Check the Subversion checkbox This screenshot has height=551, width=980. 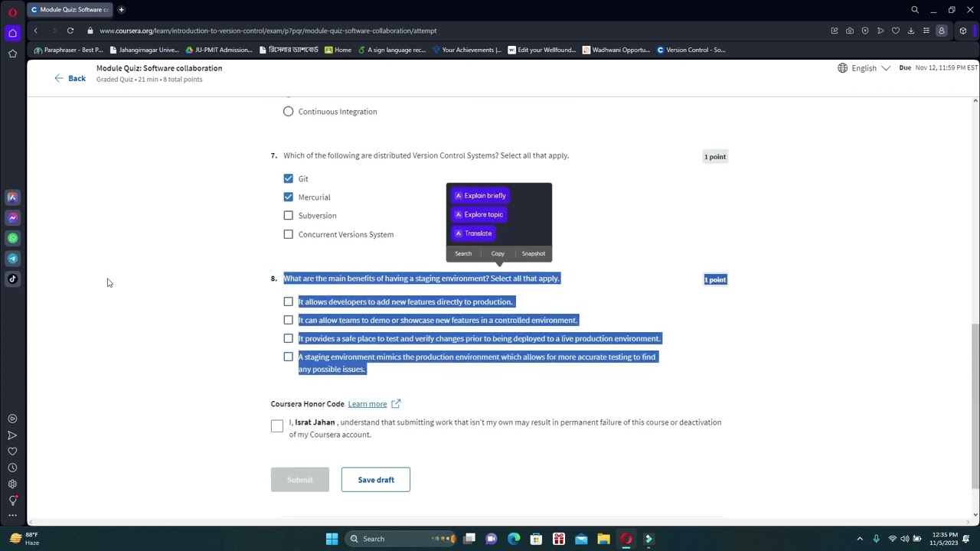[288, 216]
